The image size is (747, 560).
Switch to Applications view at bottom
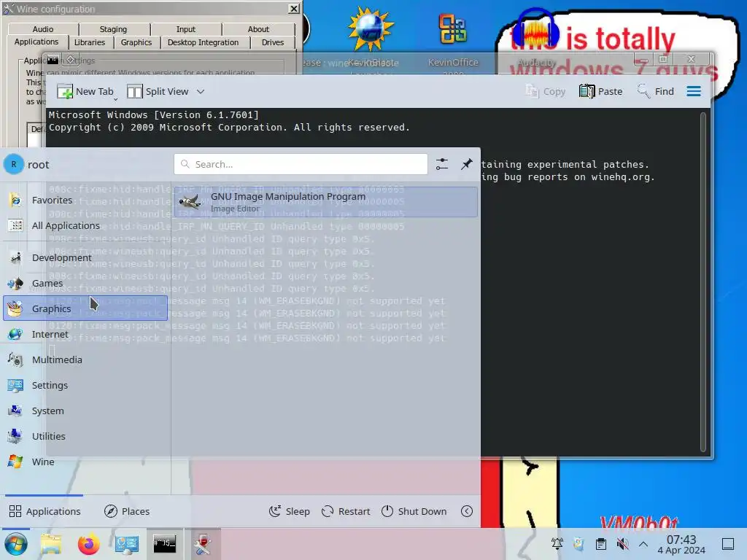pos(44,511)
